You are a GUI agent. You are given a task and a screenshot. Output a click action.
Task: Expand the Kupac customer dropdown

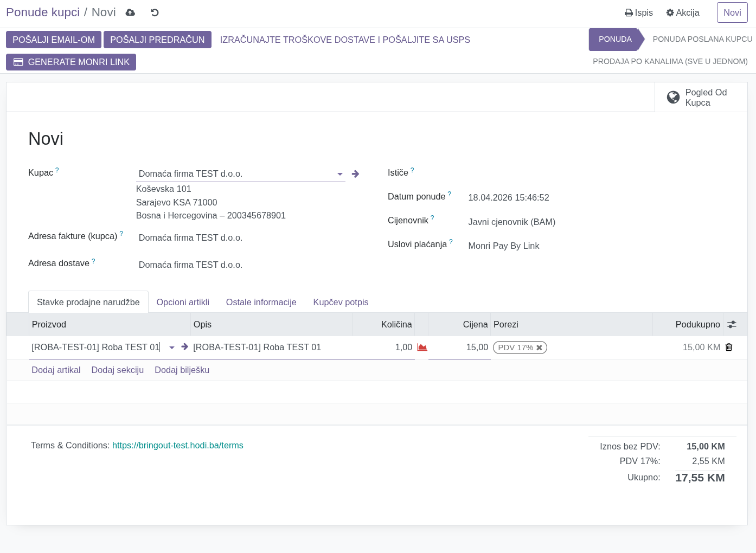click(340, 174)
